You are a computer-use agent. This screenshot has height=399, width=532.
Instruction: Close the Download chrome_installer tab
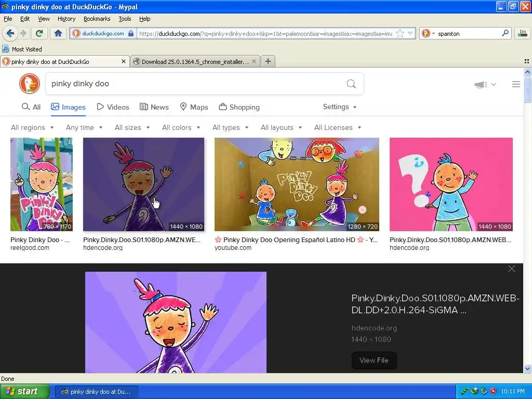pyautogui.click(x=254, y=61)
